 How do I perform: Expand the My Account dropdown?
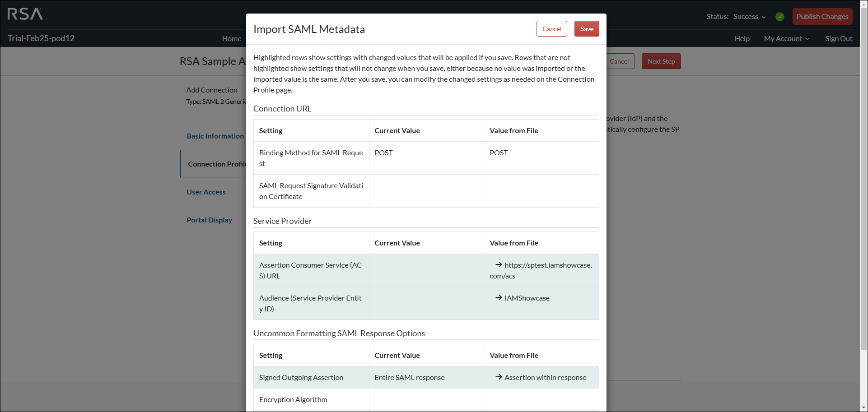(x=787, y=38)
